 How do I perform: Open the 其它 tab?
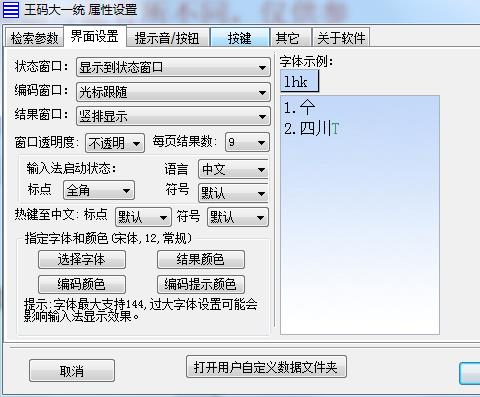click(x=290, y=38)
